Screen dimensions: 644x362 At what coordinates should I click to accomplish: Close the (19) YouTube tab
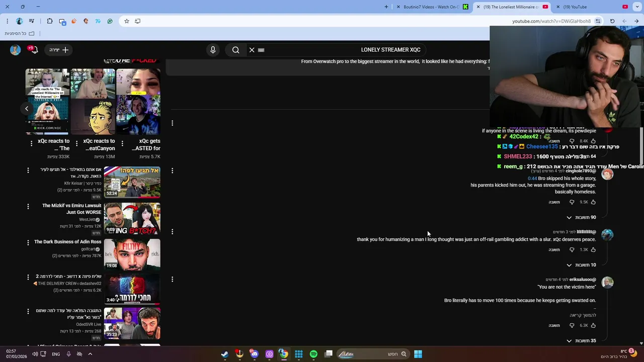(558, 7)
